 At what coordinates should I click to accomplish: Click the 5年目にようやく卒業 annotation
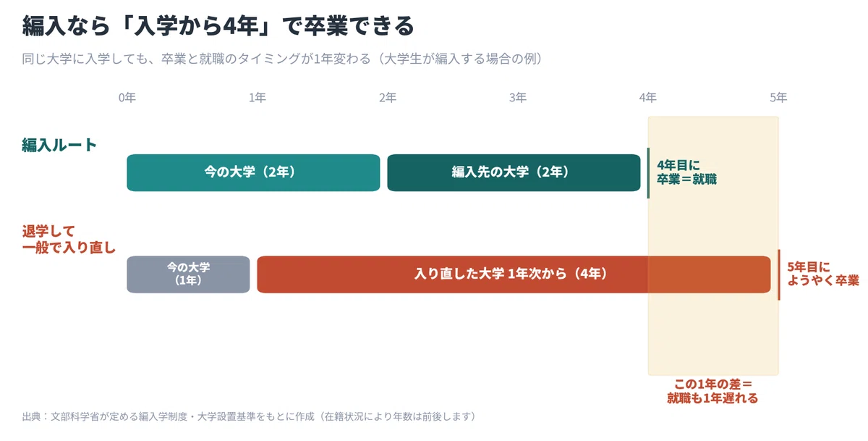[823, 274]
